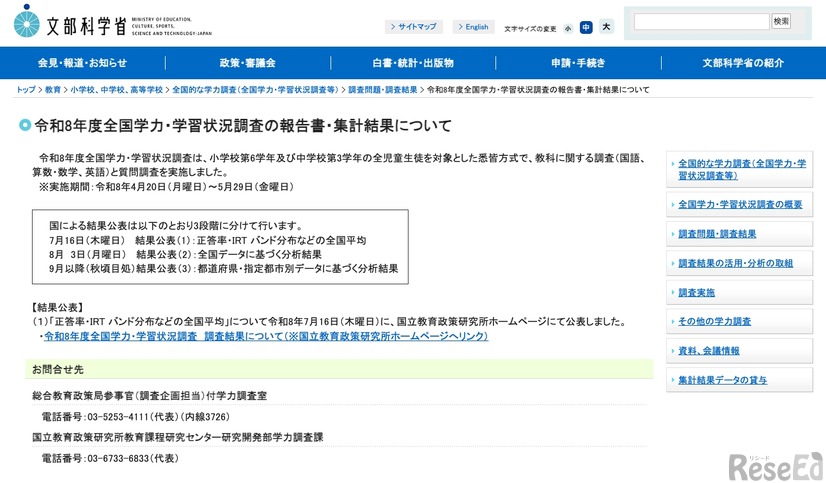Image resolution: width=826 pixels, height=483 pixels.
Task: Switch site language to English
Action: click(x=473, y=26)
